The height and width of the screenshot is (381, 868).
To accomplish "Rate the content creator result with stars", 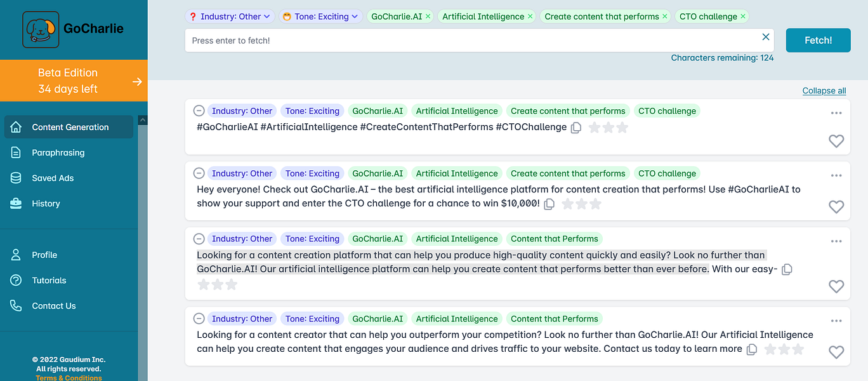I will pos(784,349).
